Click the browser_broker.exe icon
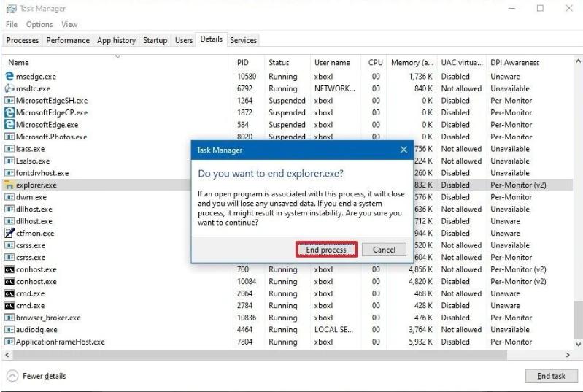Image resolution: width=583 pixels, height=392 pixels. (x=9, y=318)
